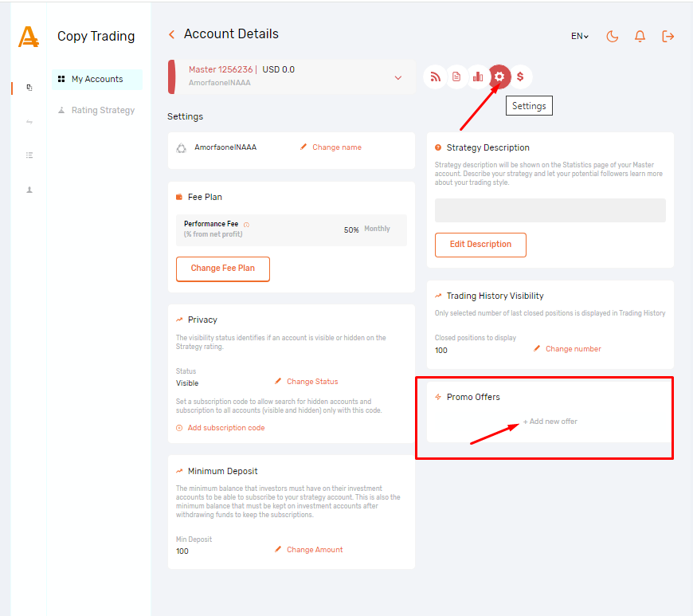Expand the Master 1256236 account selector

[x=398, y=77]
